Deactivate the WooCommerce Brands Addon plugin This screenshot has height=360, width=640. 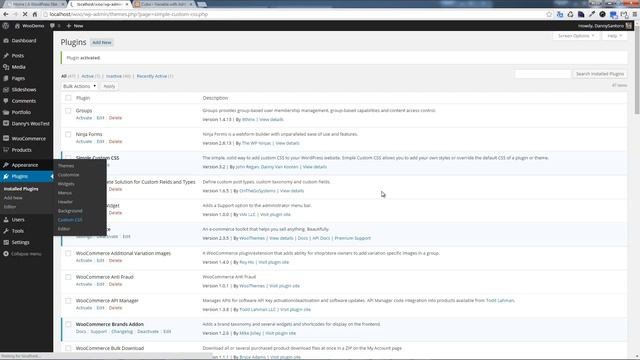point(148,332)
